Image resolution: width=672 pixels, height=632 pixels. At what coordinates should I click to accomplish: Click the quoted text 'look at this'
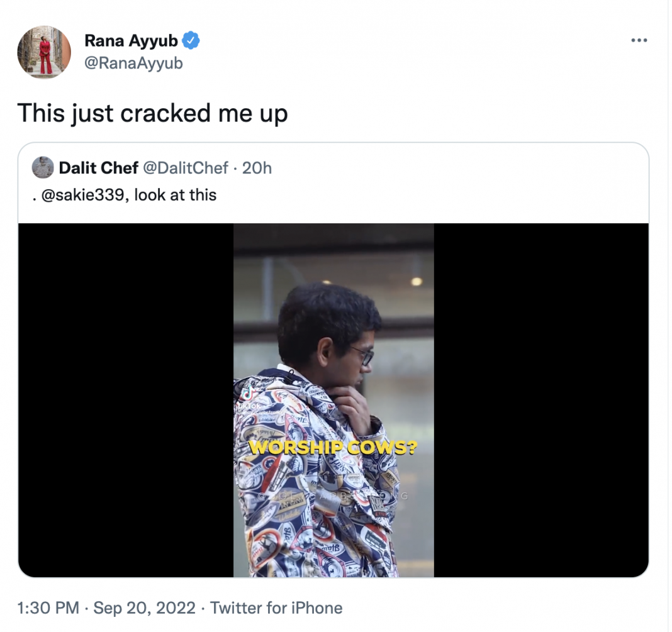click(x=176, y=195)
